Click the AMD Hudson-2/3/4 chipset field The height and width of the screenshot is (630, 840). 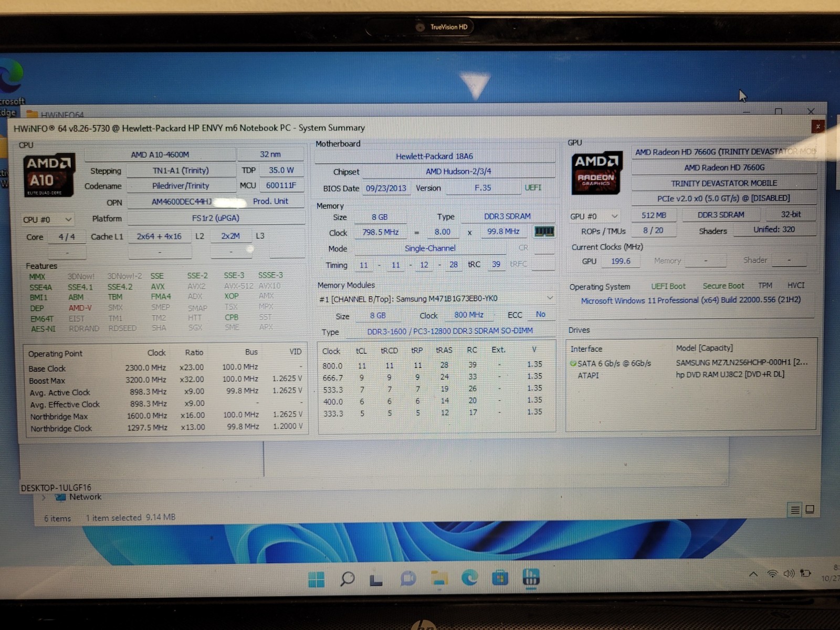pos(458,172)
